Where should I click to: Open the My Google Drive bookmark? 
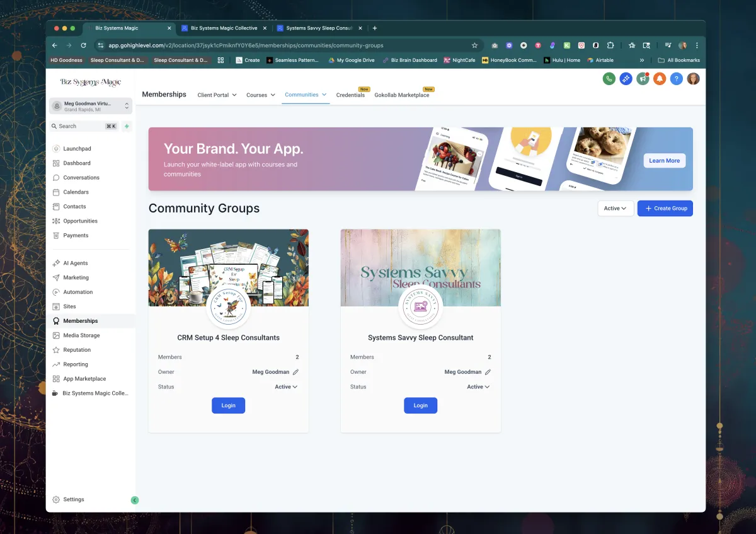tap(351, 61)
